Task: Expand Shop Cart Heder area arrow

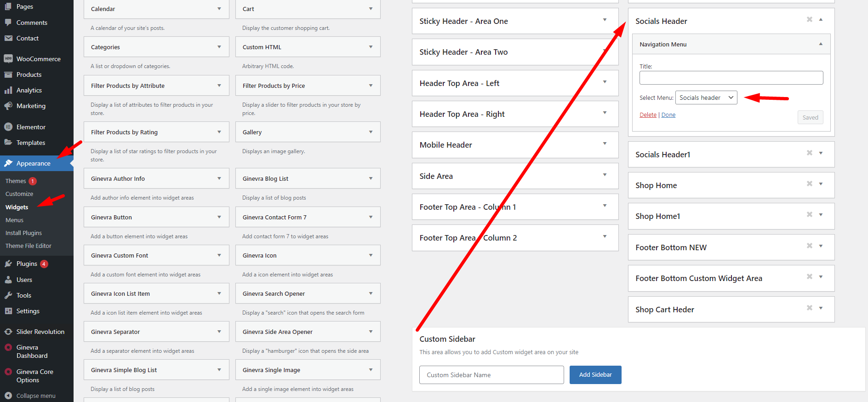Action: (821, 308)
